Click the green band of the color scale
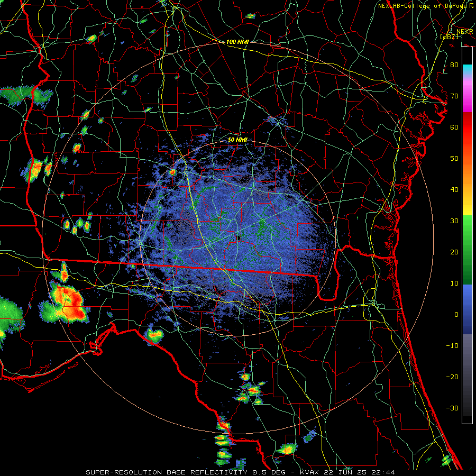Image resolution: width=476 pixels, height=476 pixels. click(467, 250)
